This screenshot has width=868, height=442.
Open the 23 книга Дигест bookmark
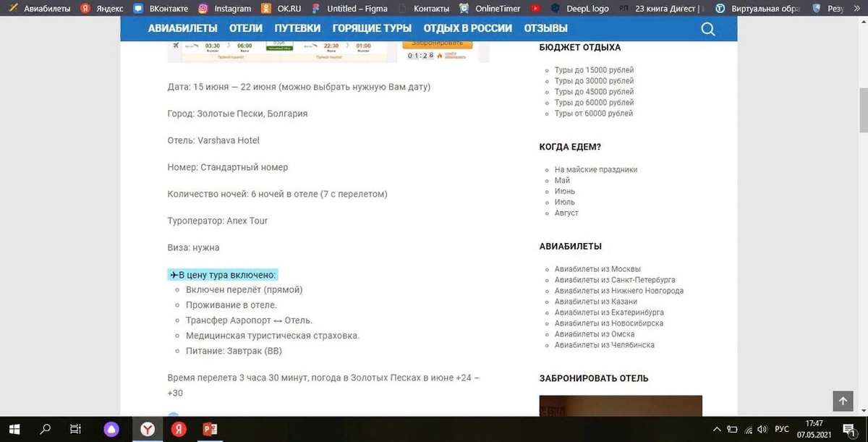(x=662, y=9)
